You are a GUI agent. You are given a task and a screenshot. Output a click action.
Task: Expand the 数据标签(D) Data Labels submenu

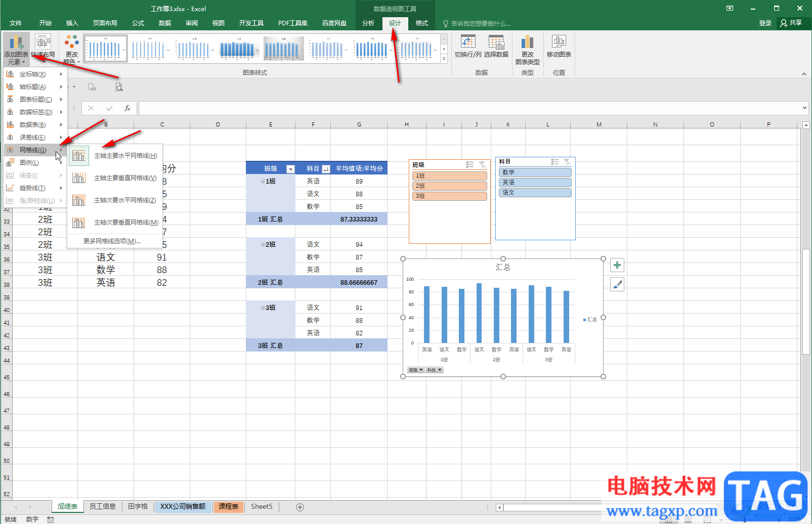coord(35,112)
